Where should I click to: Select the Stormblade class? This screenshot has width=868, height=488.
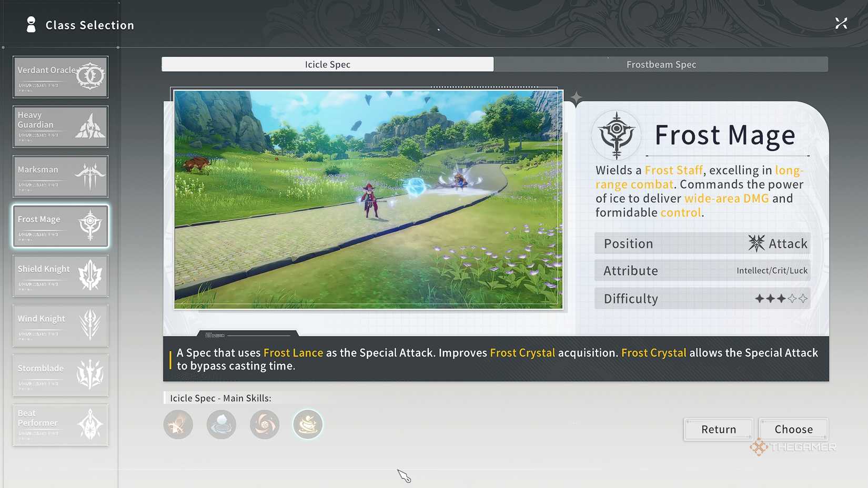coord(60,375)
